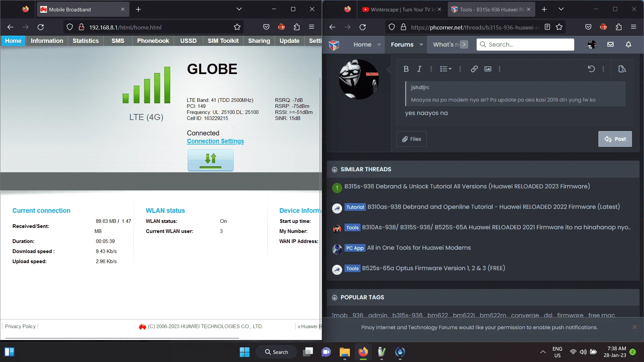The image size is (644, 362).
Task: Toggle reader view on phcorner page
Action: [x=547, y=27]
